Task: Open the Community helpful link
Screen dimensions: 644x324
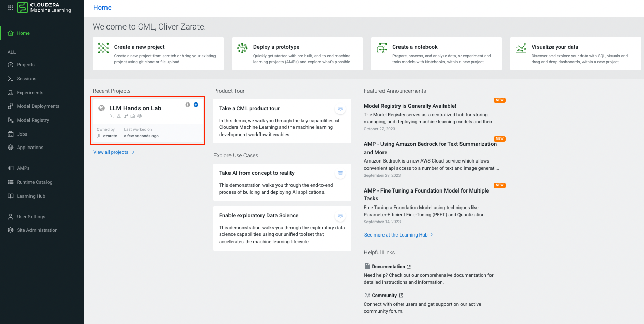Action: [384, 296]
